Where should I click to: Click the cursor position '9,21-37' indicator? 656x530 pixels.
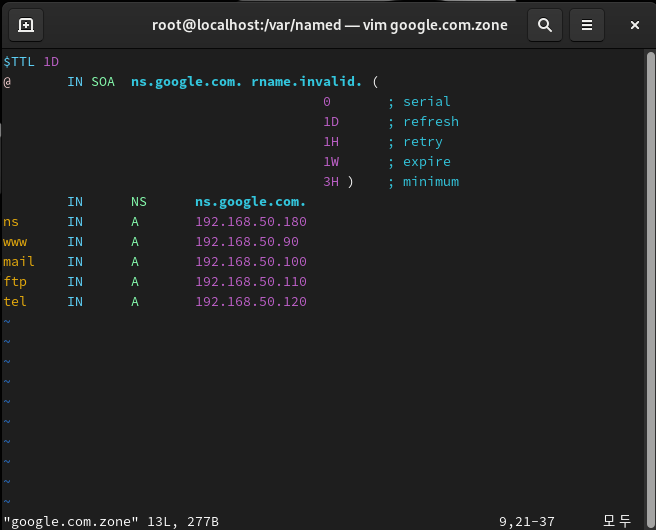[527, 522]
